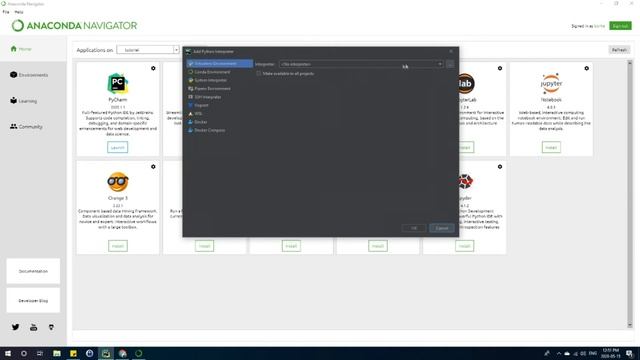Click Refresh button in Navigator
This screenshot has height=360, width=640.
pos(619,50)
